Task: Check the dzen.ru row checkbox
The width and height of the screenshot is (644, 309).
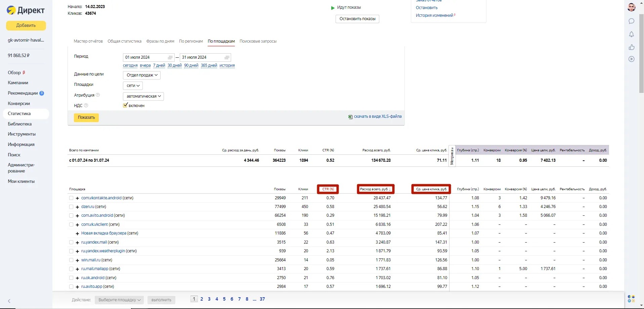Action: [71, 207]
